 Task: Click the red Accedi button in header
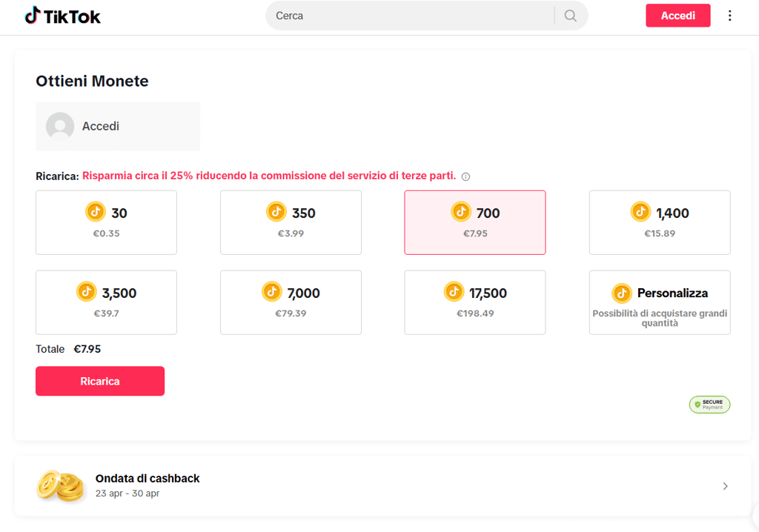click(x=677, y=16)
